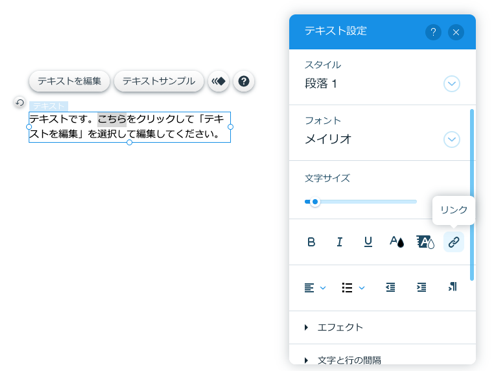
Task: Click the right resize handle of the text box
Action: (230, 127)
